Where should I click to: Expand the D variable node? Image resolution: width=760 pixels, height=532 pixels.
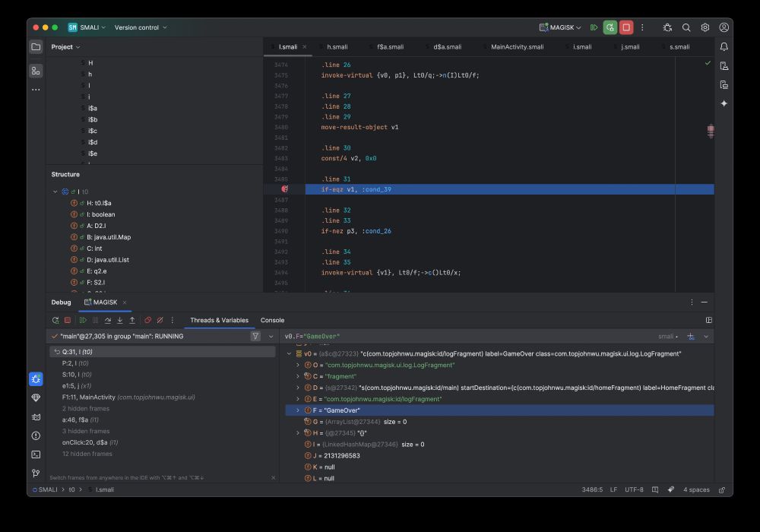(298, 388)
